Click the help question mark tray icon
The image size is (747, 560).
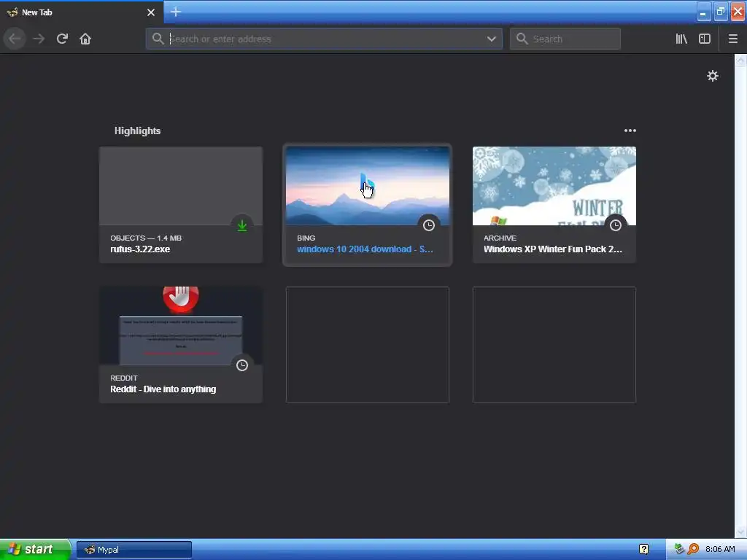pyautogui.click(x=643, y=550)
